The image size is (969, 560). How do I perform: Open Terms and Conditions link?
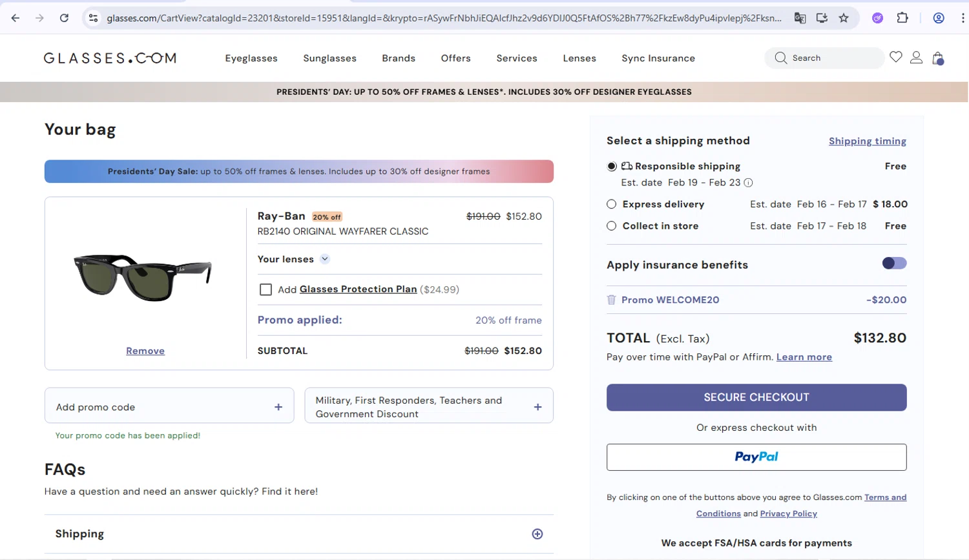click(x=885, y=497)
